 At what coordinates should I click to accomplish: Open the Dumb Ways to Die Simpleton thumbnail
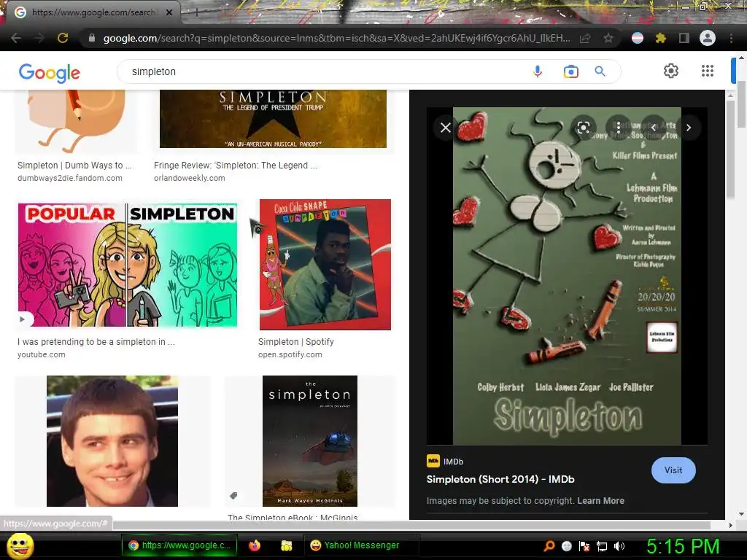[76, 120]
